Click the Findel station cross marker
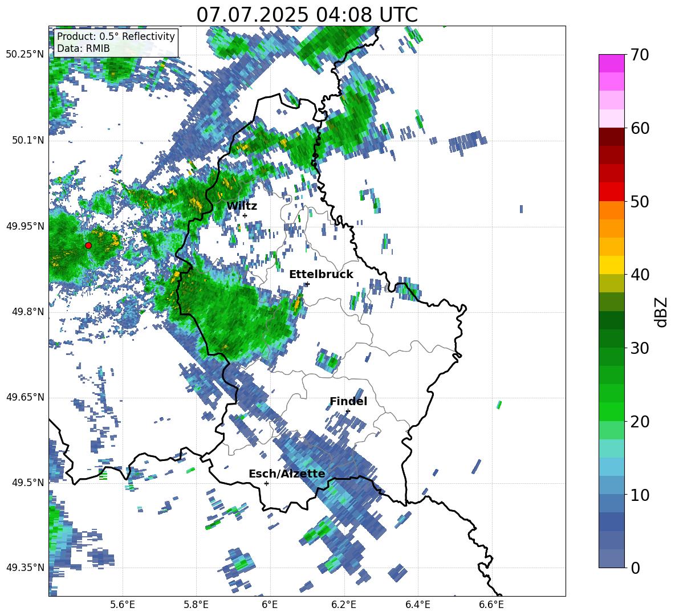Screen dimensions: 675x616 tap(348, 411)
